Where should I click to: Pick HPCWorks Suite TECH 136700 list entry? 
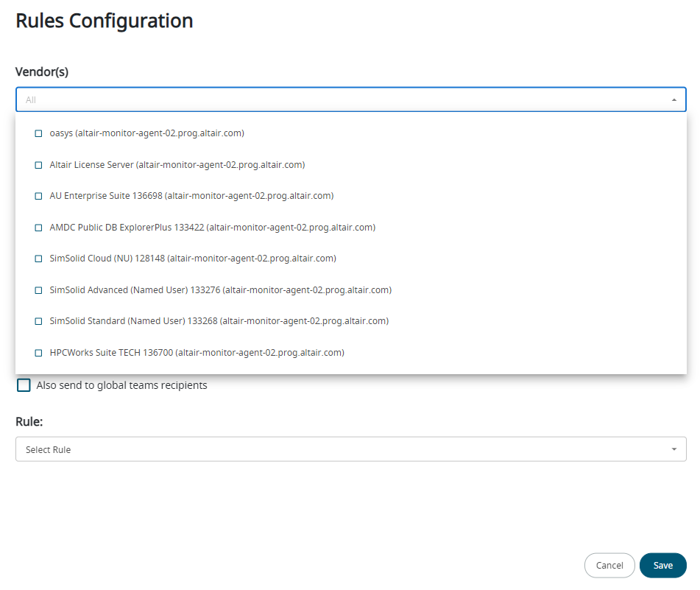tap(197, 353)
